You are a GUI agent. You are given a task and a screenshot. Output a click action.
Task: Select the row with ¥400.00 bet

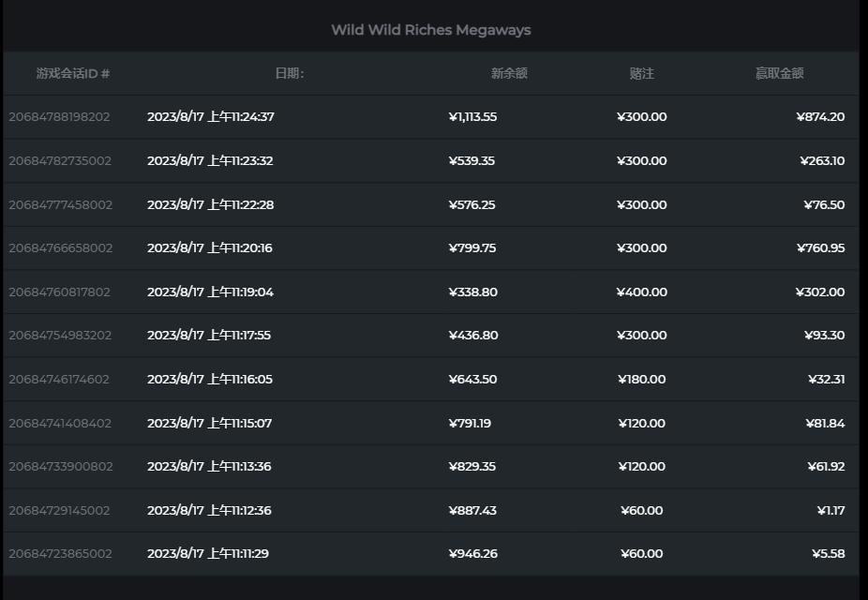tap(431, 292)
